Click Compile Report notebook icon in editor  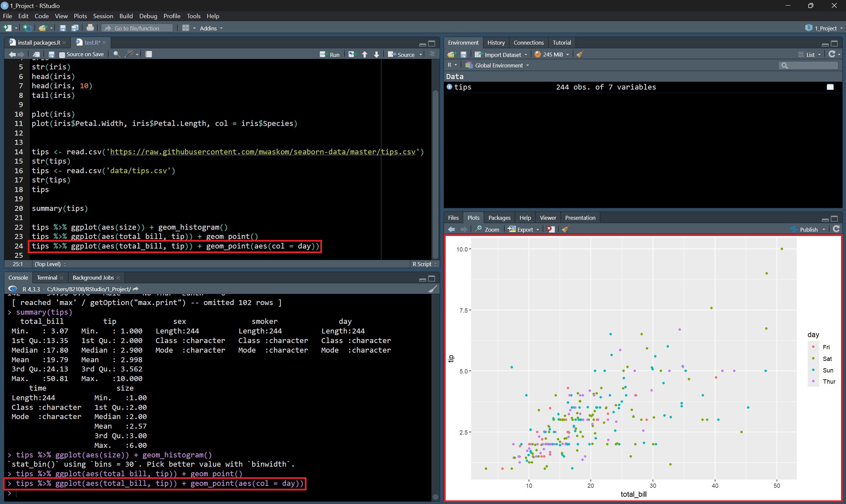(x=148, y=54)
